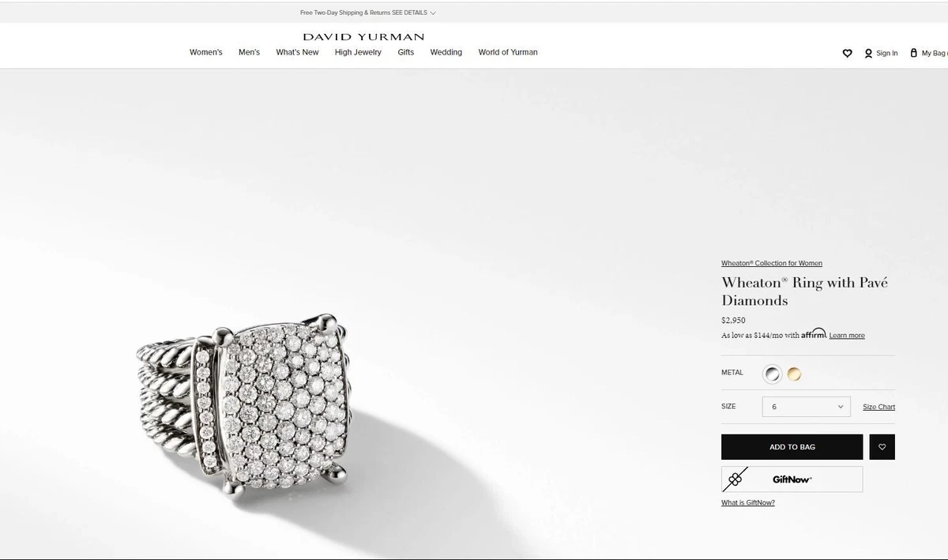Go to the Wedding section
The image size is (948, 560).
tap(446, 52)
